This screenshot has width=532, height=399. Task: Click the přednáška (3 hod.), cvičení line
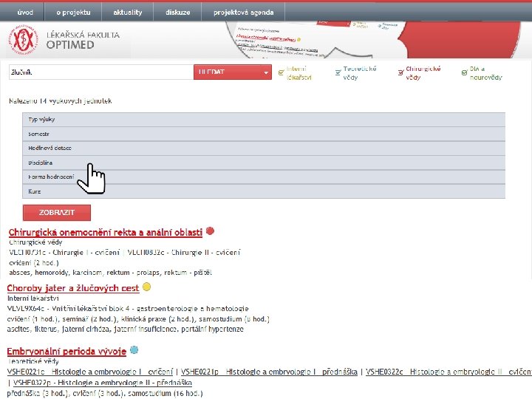tap(105, 393)
